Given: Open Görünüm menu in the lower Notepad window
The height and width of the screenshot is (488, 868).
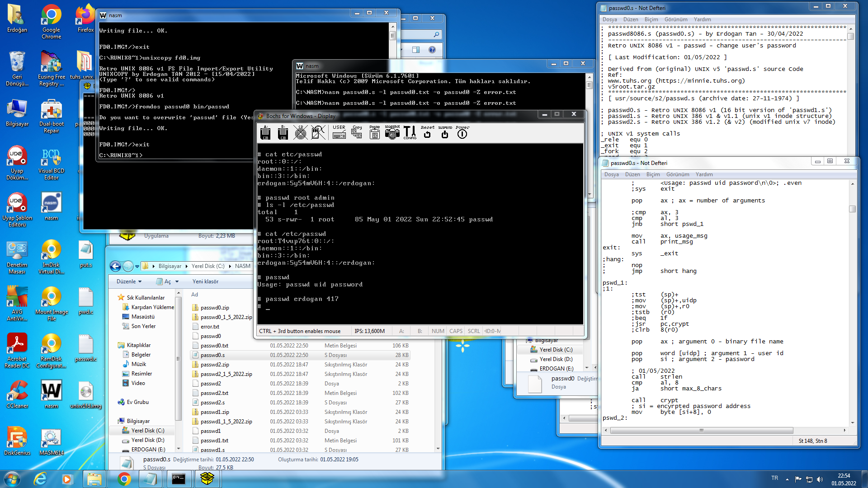Looking at the screenshot, I should pyautogui.click(x=677, y=174).
